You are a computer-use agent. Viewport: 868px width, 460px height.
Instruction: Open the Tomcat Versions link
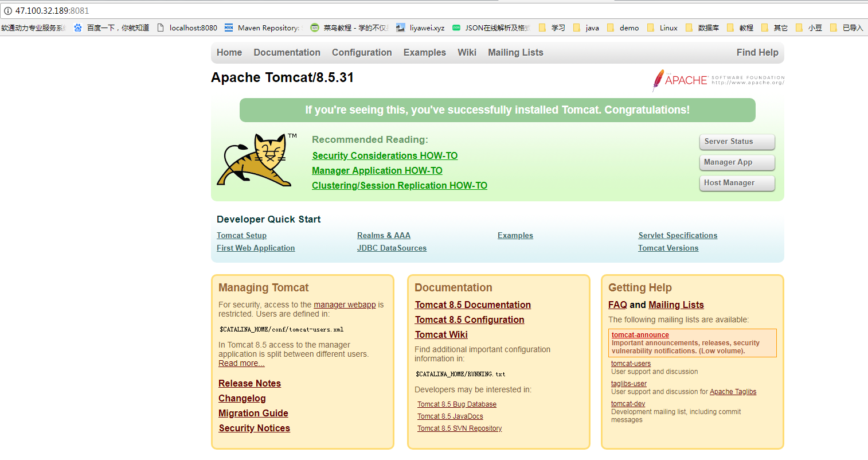[x=668, y=248]
